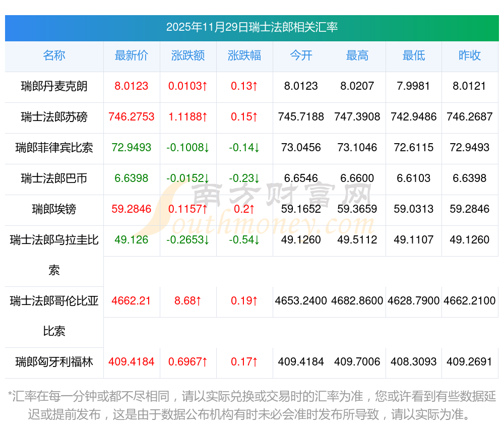
Task: Click the 今开 column header
Action: 301,55
